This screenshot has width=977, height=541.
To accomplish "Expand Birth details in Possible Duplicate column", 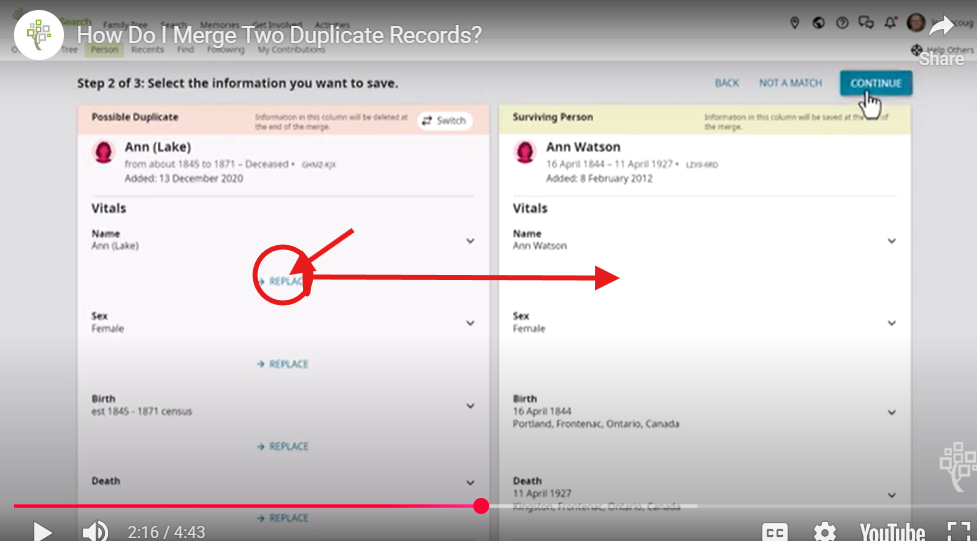I will [x=470, y=406].
